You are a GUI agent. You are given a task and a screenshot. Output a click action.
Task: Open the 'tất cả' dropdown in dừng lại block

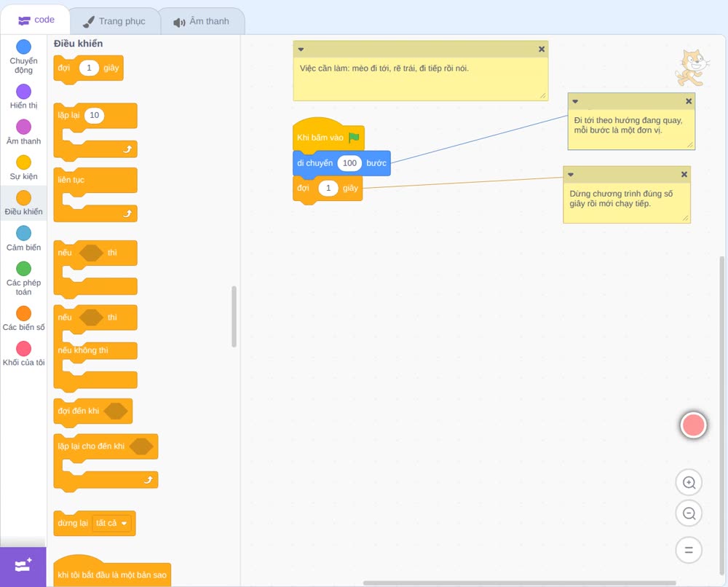click(x=111, y=524)
